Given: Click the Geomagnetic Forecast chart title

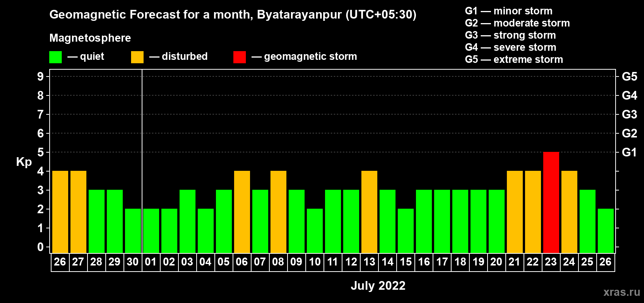Looking at the screenshot, I should (x=233, y=15).
